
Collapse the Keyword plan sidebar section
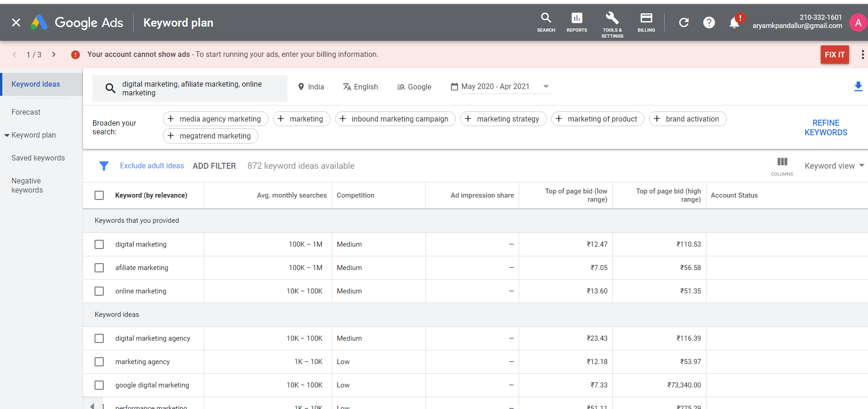point(7,135)
